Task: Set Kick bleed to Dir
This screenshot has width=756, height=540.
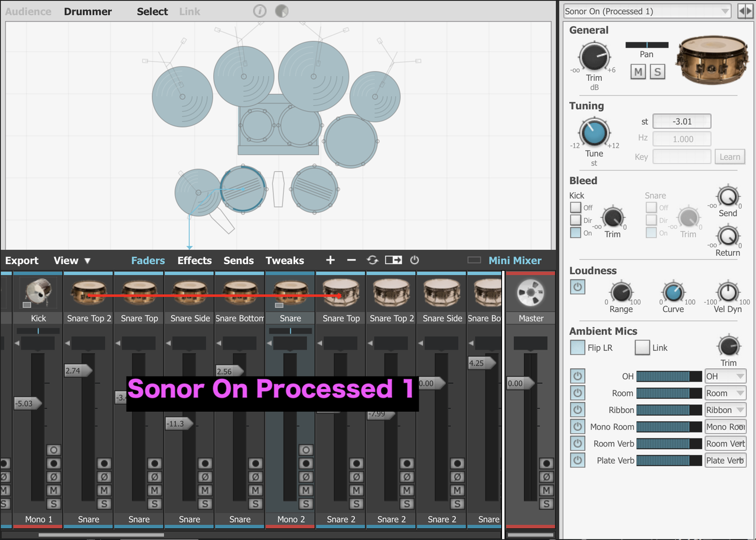Action: (575, 220)
